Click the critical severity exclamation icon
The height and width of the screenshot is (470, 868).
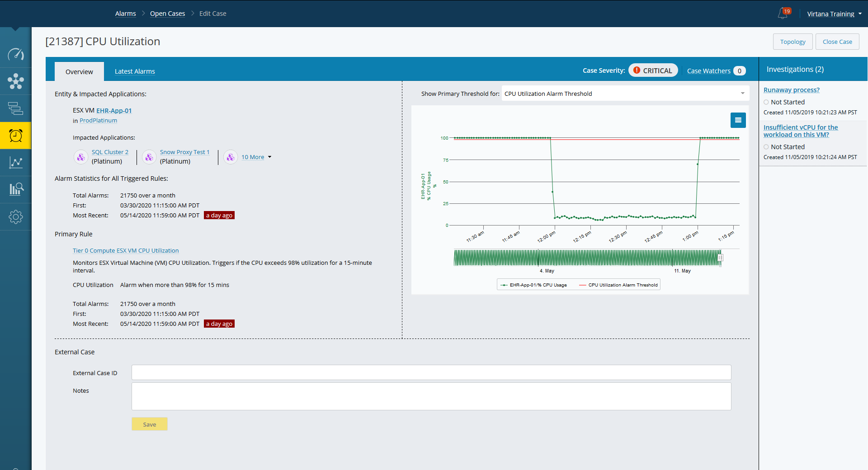pyautogui.click(x=637, y=70)
